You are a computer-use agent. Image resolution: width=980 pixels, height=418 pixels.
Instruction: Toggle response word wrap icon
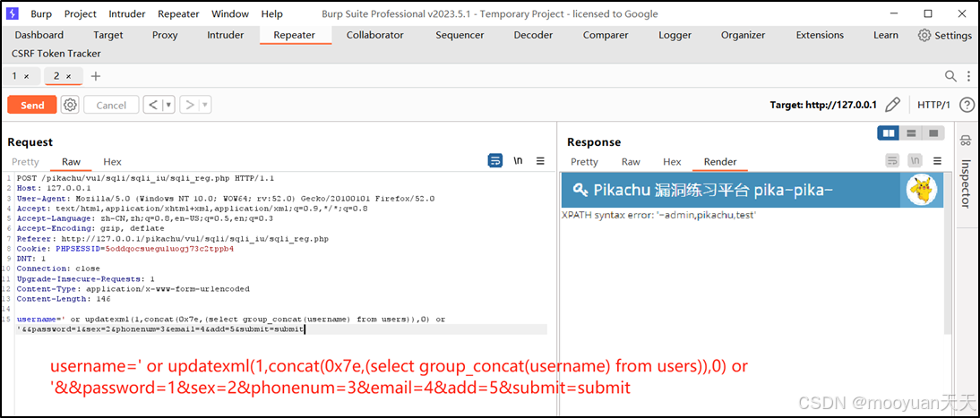coord(892,161)
